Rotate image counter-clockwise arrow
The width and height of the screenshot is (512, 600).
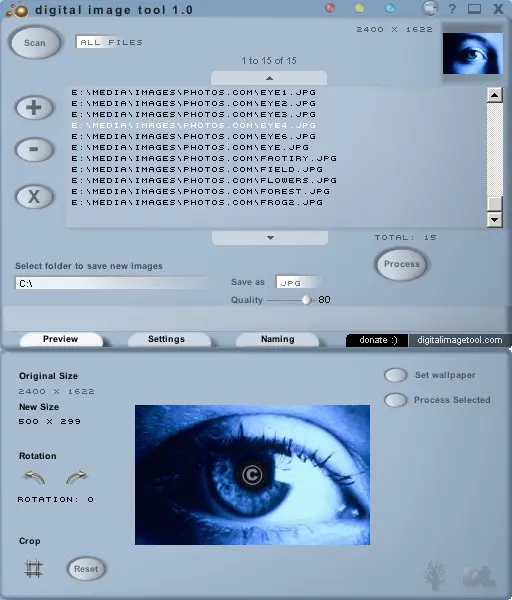tap(34, 477)
